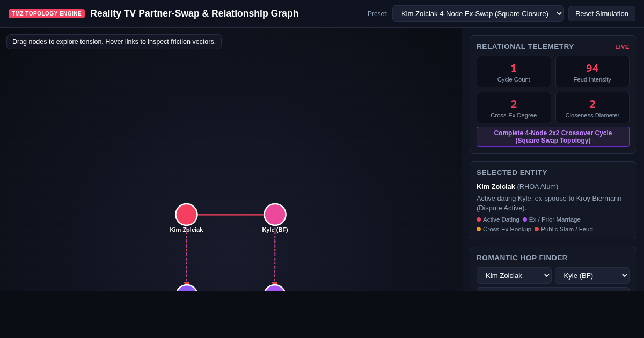Click the Kyle (BF) node label
The height and width of the screenshot is (338, 644).
(x=275, y=230)
